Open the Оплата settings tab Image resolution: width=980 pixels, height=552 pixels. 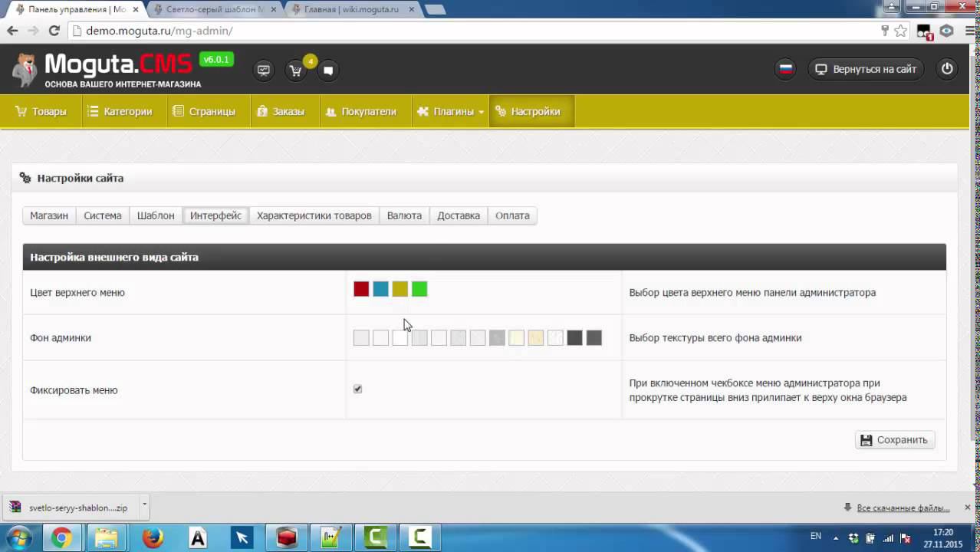512,215
